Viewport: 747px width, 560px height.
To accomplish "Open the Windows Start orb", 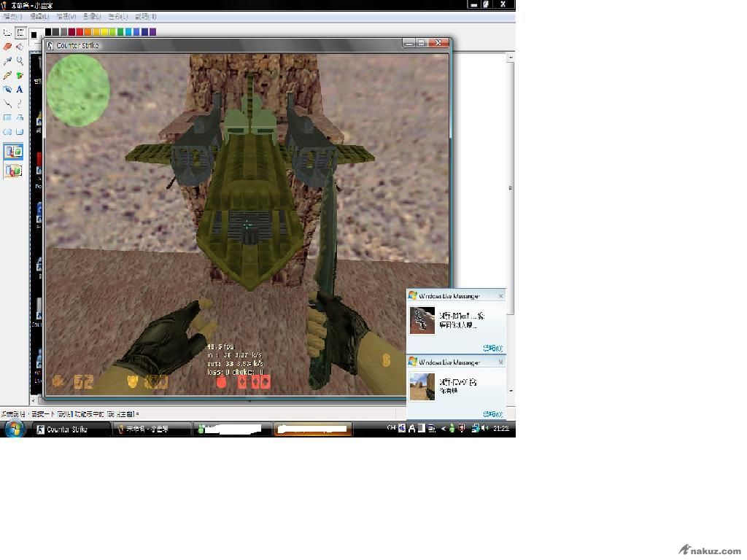I will click(x=15, y=429).
